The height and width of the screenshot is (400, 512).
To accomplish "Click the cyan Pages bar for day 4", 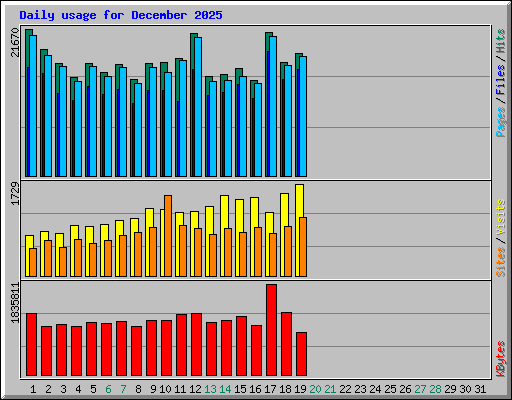I will (78, 129).
